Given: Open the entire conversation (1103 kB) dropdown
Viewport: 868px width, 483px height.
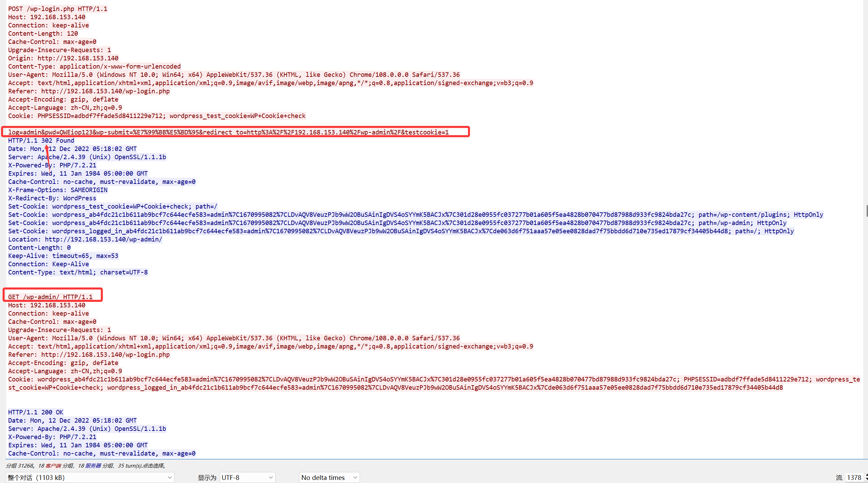Looking at the screenshot, I should [x=90, y=478].
